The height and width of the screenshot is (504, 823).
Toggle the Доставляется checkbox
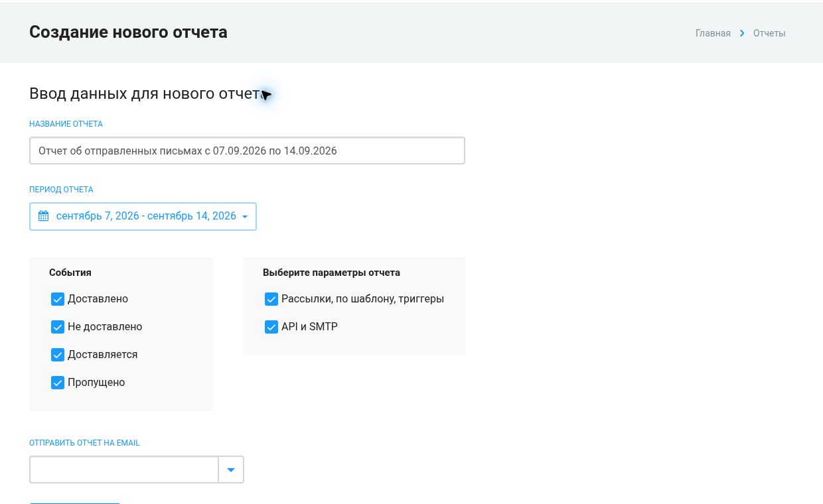58,355
